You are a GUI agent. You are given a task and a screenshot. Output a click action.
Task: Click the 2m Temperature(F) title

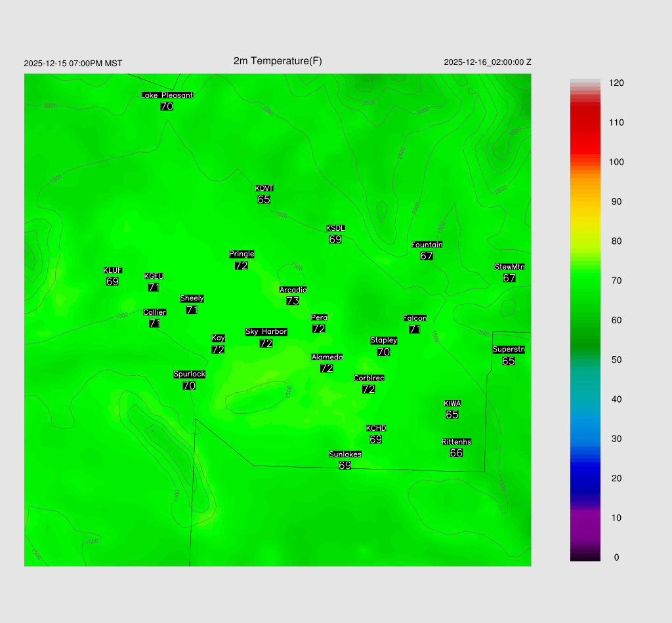pyautogui.click(x=278, y=61)
